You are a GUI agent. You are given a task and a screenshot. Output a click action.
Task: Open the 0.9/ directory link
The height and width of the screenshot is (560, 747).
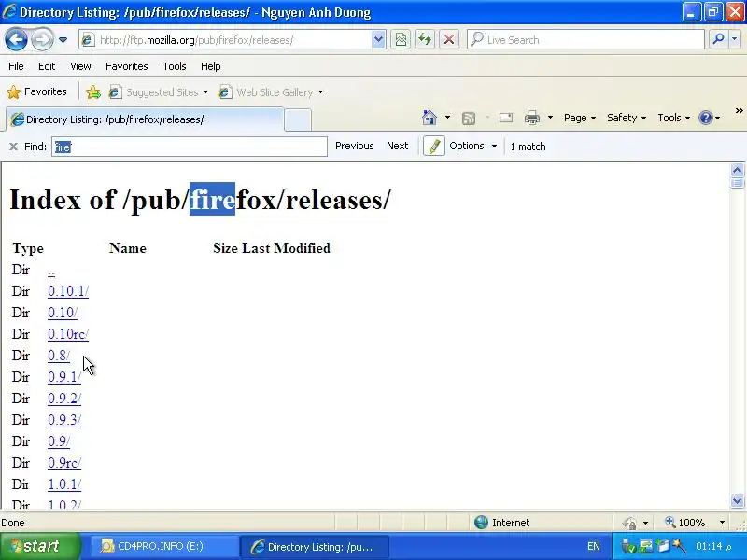coord(59,441)
